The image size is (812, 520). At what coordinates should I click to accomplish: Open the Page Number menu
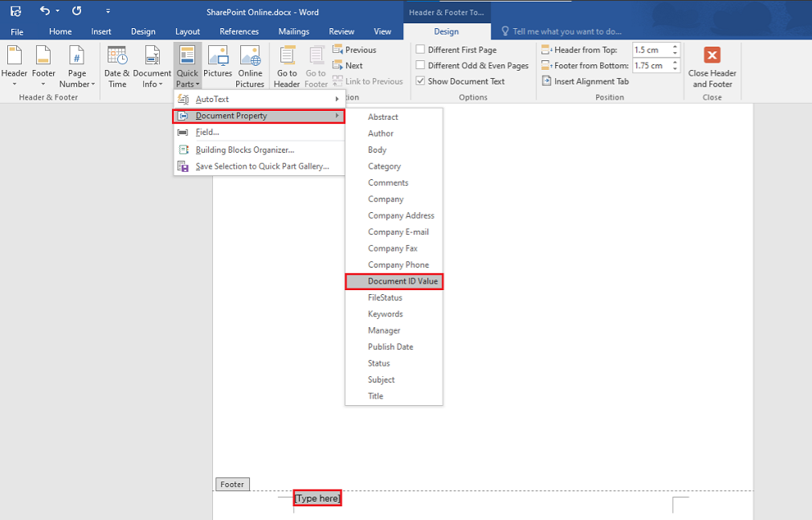coord(76,67)
